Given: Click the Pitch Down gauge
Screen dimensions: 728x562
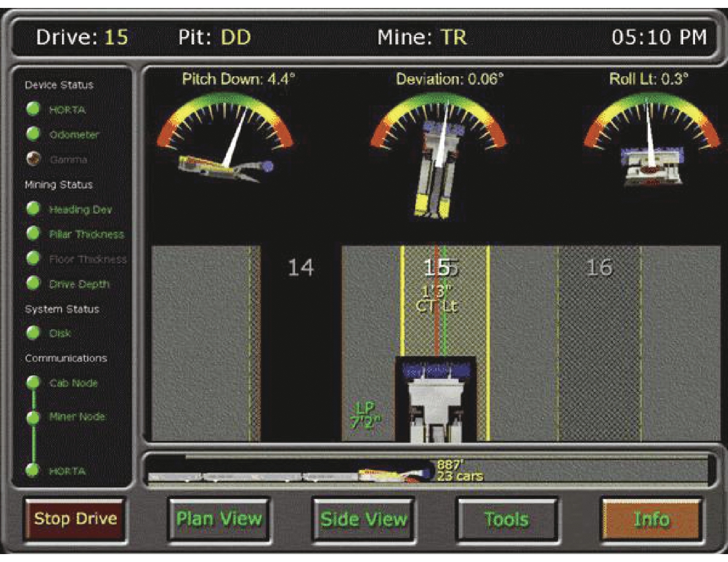Looking at the screenshot, I should [x=225, y=132].
